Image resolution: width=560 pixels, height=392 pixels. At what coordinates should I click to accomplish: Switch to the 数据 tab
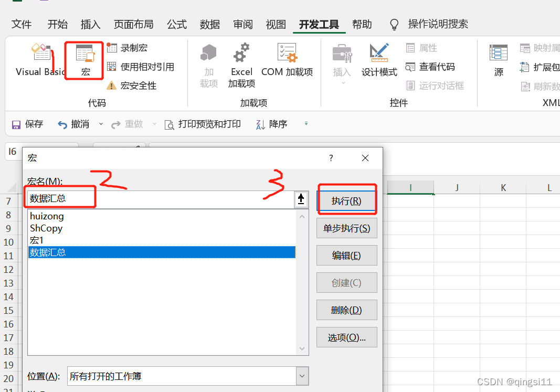click(x=209, y=24)
